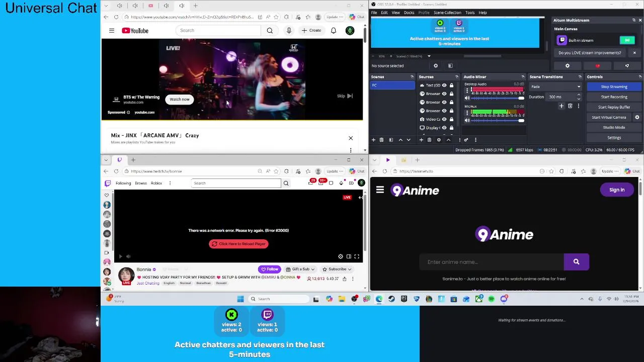Toggle lock on Text (GDI) source
Image resolution: width=644 pixels, height=362 pixels.
tap(451, 85)
